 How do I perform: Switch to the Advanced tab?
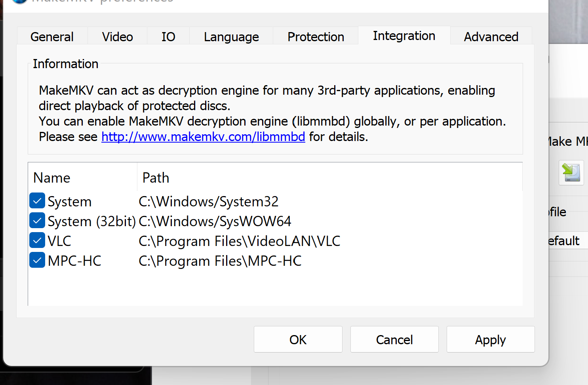(491, 36)
